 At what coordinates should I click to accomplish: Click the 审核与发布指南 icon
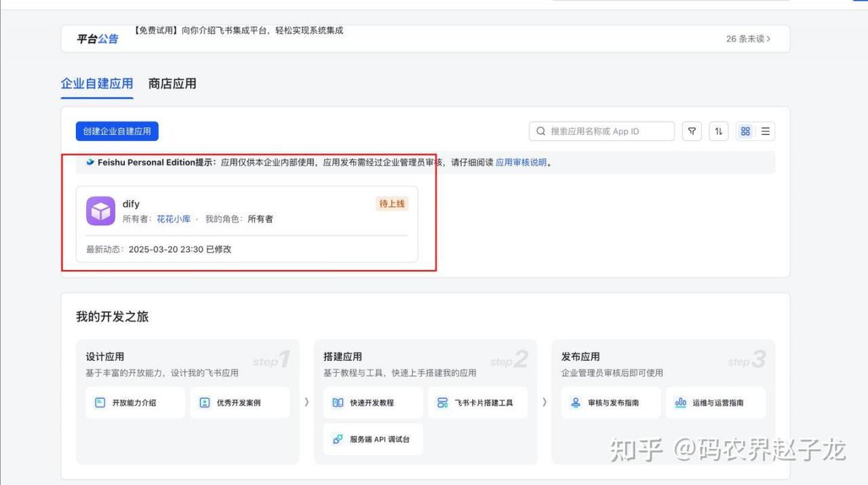click(x=576, y=402)
